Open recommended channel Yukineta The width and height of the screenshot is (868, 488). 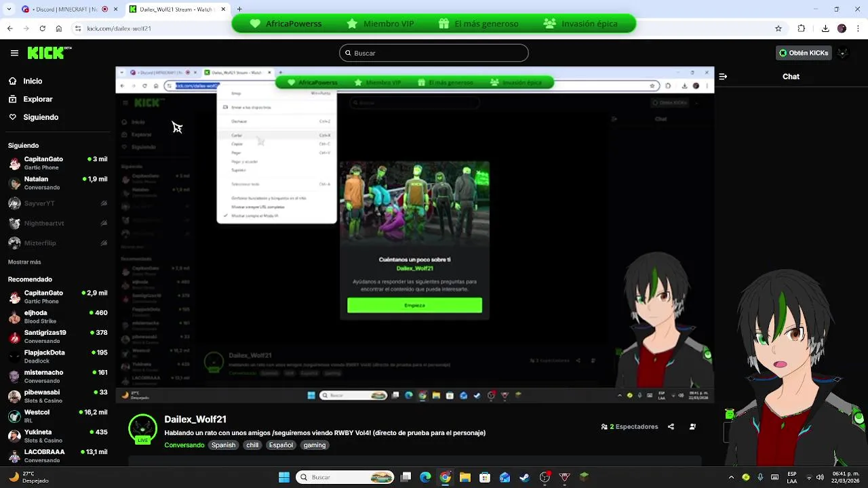click(x=58, y=436)
